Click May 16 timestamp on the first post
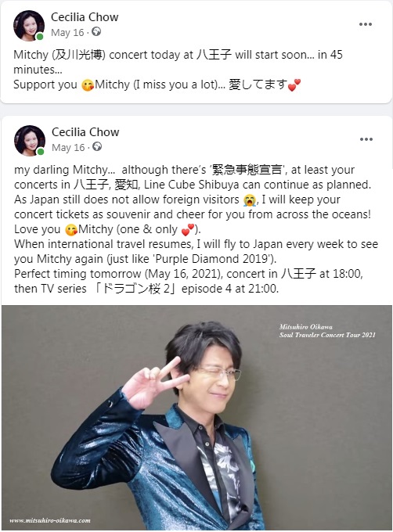393x532 pixels. coord(67,33)
